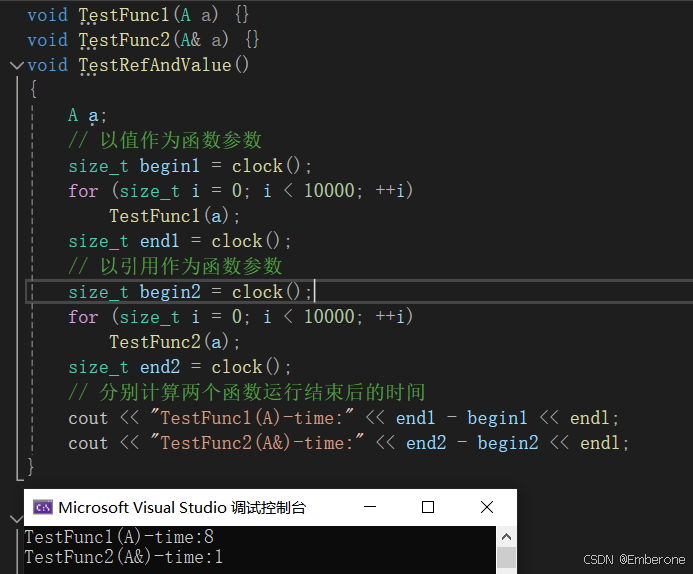Click 'begin1' in the size_t begin1 declaration
Screen dimensions: 693x574
coord(170,166)
